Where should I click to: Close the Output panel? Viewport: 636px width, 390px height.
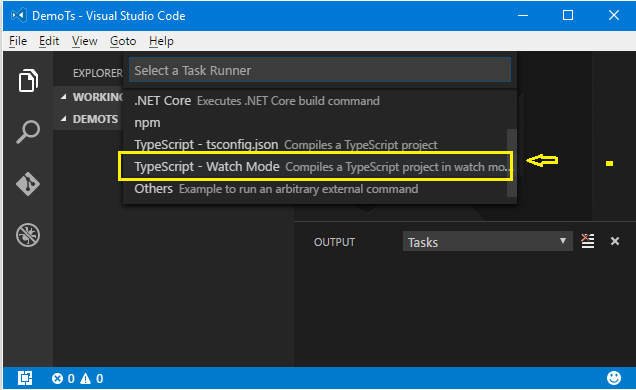(615, 241)
